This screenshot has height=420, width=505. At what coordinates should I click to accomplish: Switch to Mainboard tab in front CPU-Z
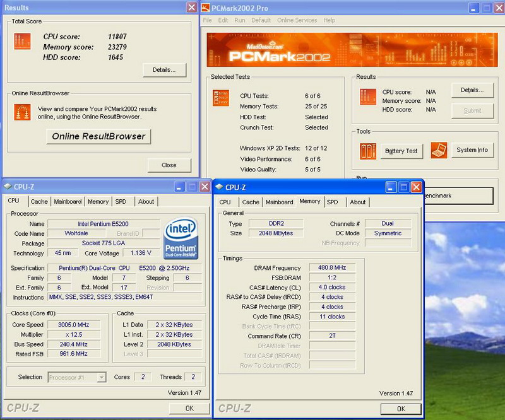click(279, 202)
